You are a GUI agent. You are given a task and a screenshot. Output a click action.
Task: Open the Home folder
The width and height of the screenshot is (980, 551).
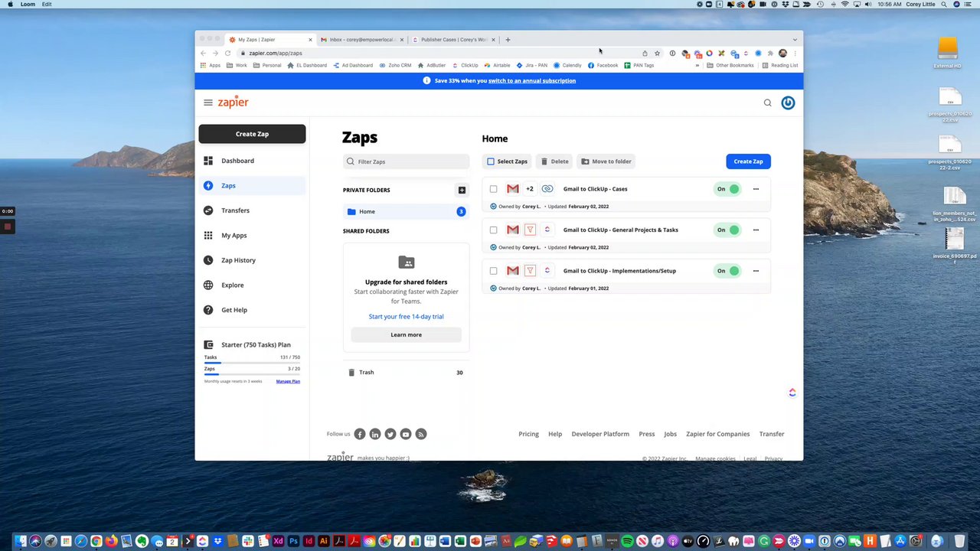click(406, 211)
